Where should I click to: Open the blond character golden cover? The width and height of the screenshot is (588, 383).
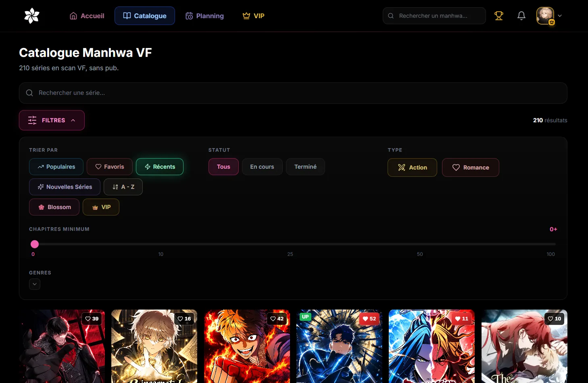coord(154,346)
